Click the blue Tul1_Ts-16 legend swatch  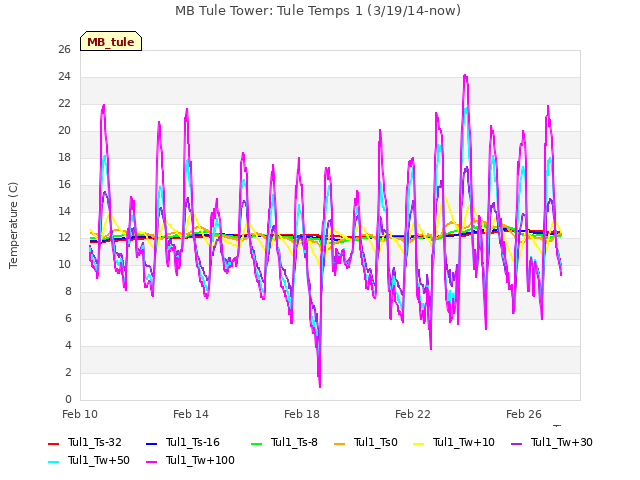click(x=151, y=444)
